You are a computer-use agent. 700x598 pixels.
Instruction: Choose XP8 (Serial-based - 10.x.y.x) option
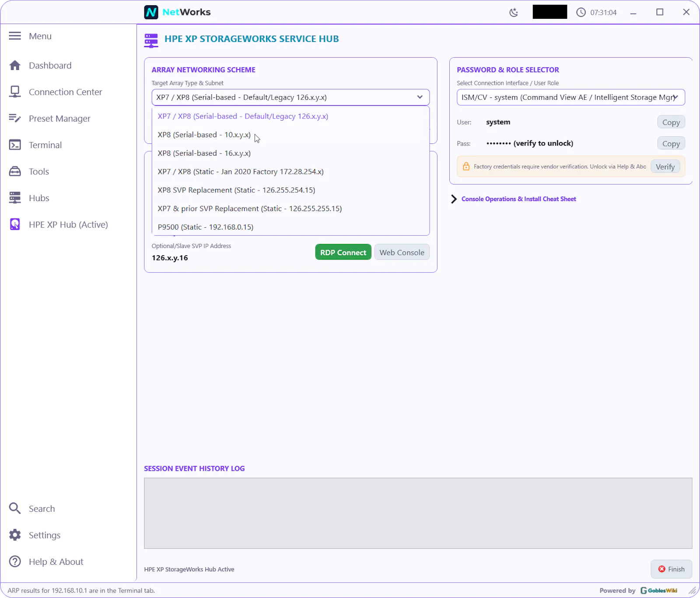[x=290, y=135]
